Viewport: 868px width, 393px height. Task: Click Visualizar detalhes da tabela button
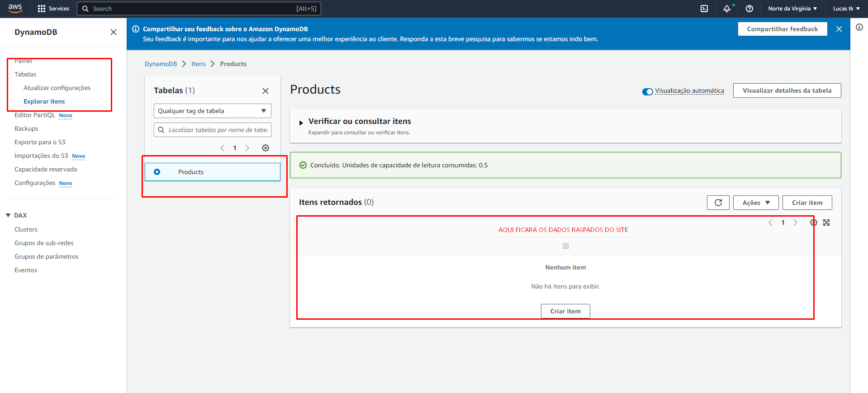787,90
